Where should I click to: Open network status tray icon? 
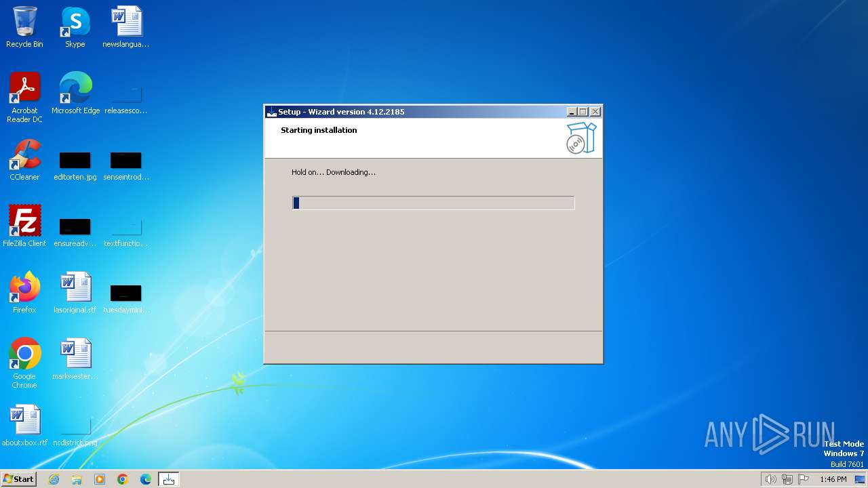pyautogui.click(x=787, y=479)
